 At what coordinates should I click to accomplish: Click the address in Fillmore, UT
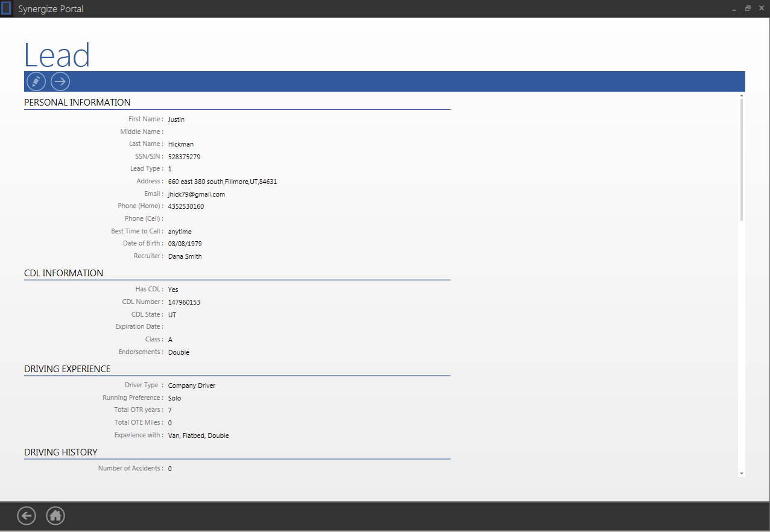tap(222, 182)
